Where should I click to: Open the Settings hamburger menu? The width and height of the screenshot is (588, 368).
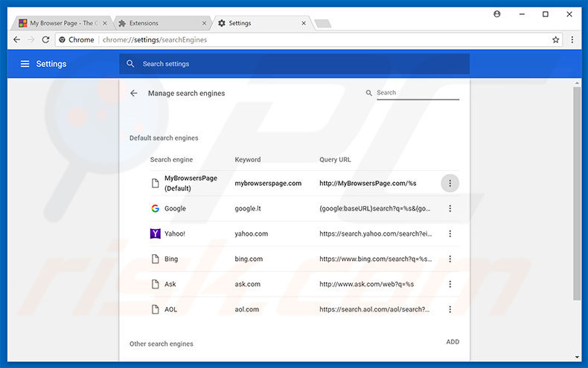coord(25,64)
